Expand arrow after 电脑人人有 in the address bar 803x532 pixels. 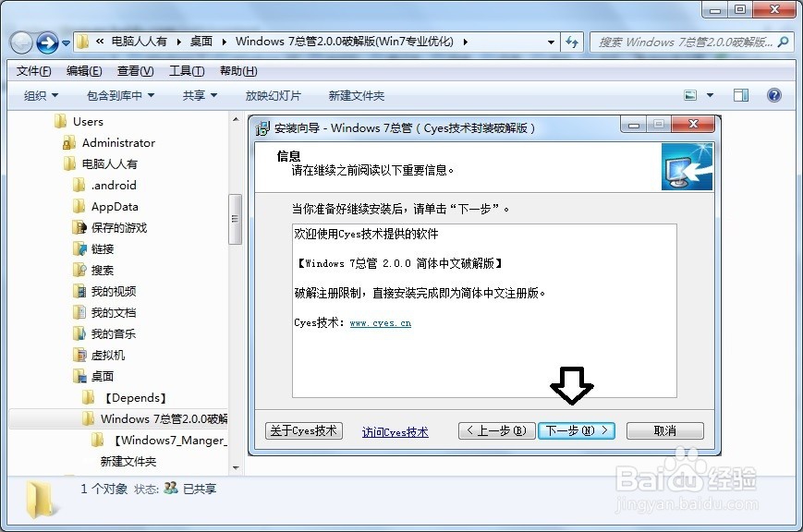tap(178, 42)
